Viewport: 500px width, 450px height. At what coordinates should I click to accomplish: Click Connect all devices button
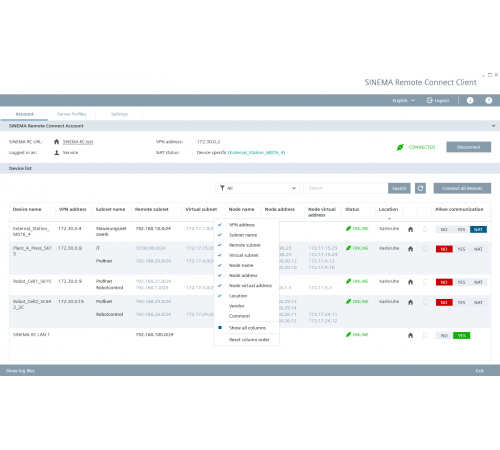pyautogui.click(x=462, y=188)
